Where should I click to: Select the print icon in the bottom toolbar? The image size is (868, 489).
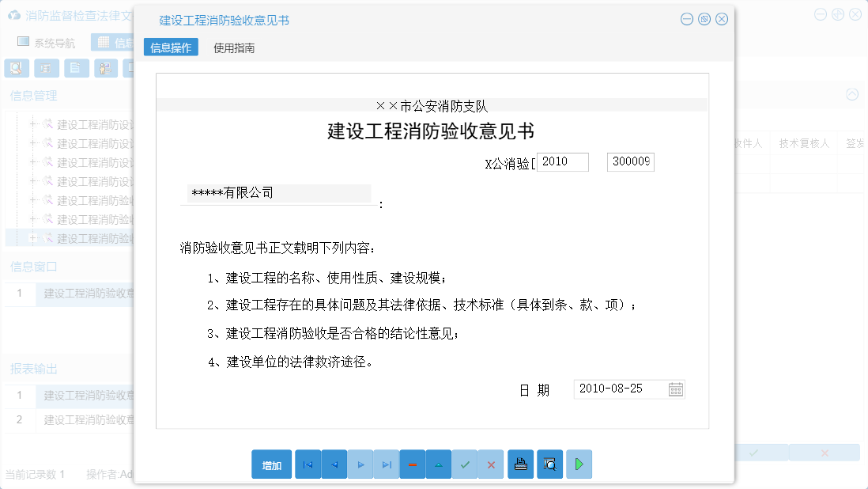[x=520, y=464]
